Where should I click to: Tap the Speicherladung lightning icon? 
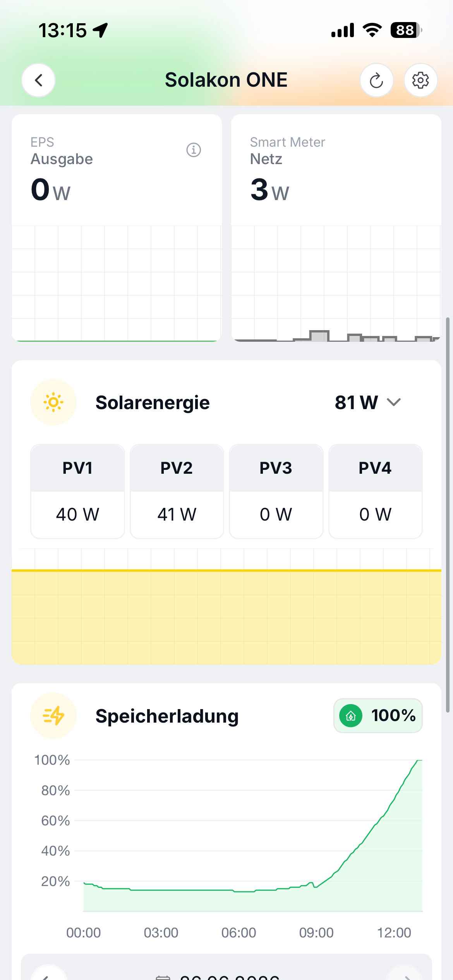[53, 716]
